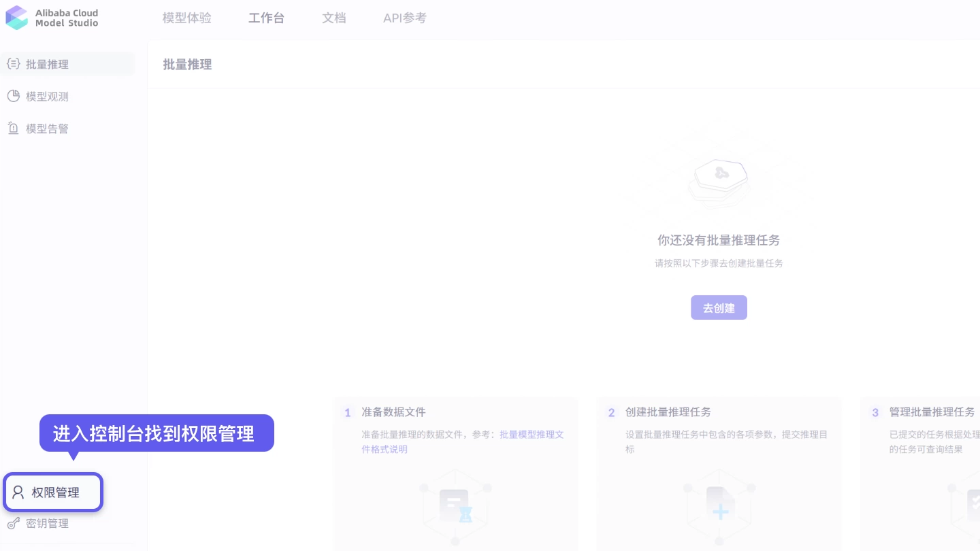This screenshot has width=980, height=551.
Task: Click the 去创建 button
Action: 719,307
